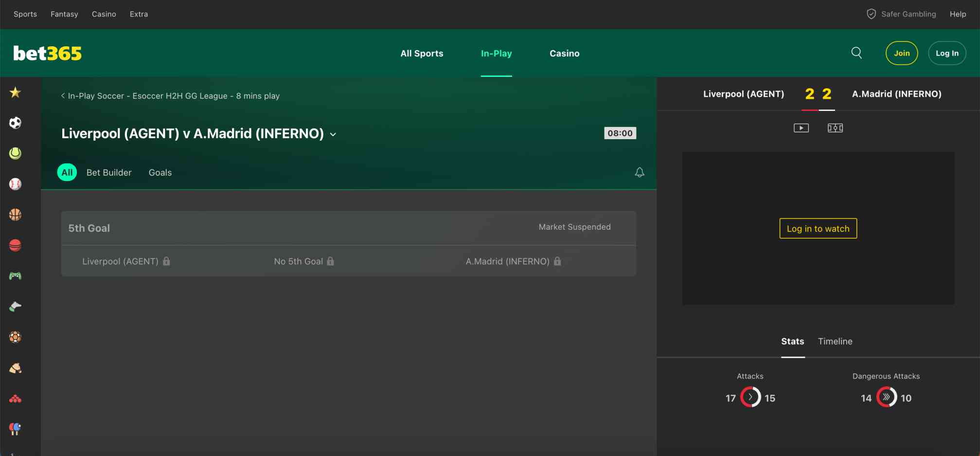Open favorites via the star icon

tap(15, 92)
